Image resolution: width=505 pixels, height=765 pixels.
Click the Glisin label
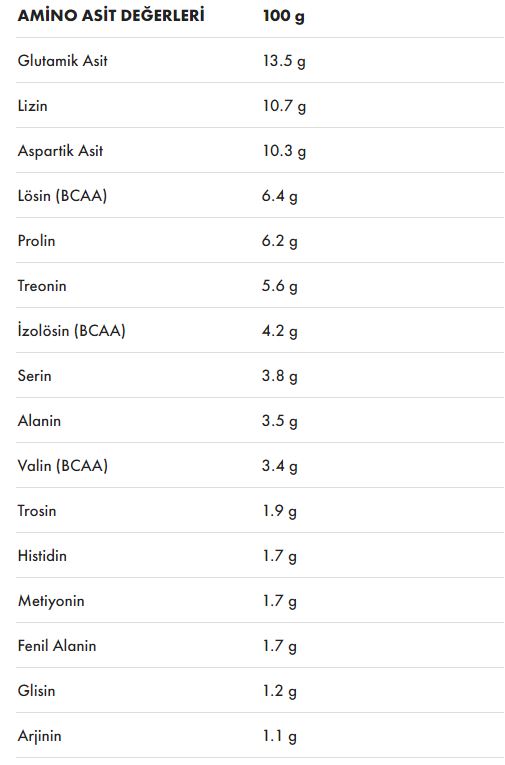pyautogui.click(x=37, y=690)
